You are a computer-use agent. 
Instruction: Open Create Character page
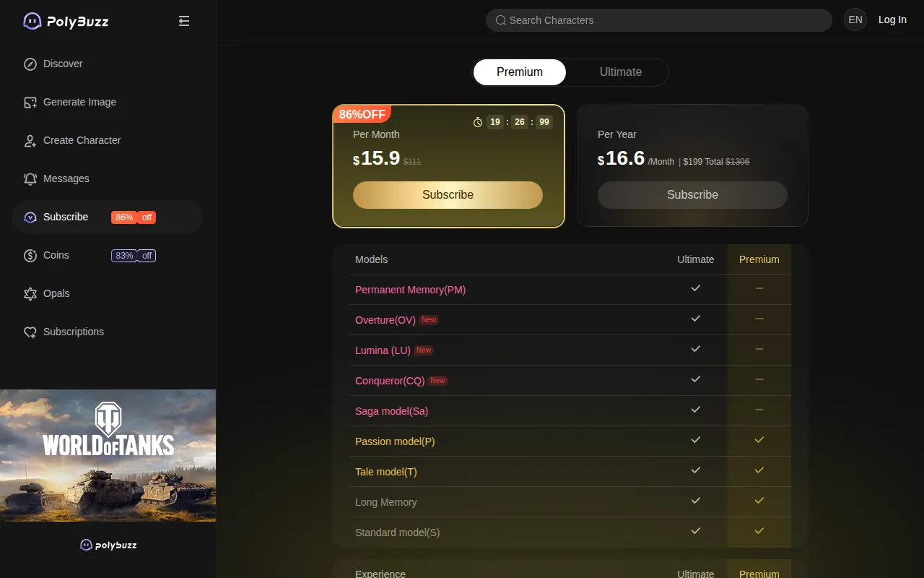coord(107,140)
